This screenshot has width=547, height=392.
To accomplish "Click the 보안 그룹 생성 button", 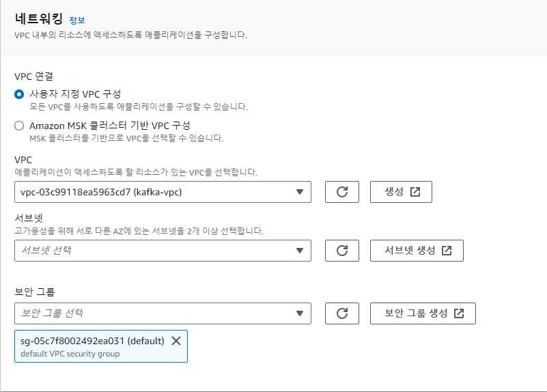I will click(423, 313).
